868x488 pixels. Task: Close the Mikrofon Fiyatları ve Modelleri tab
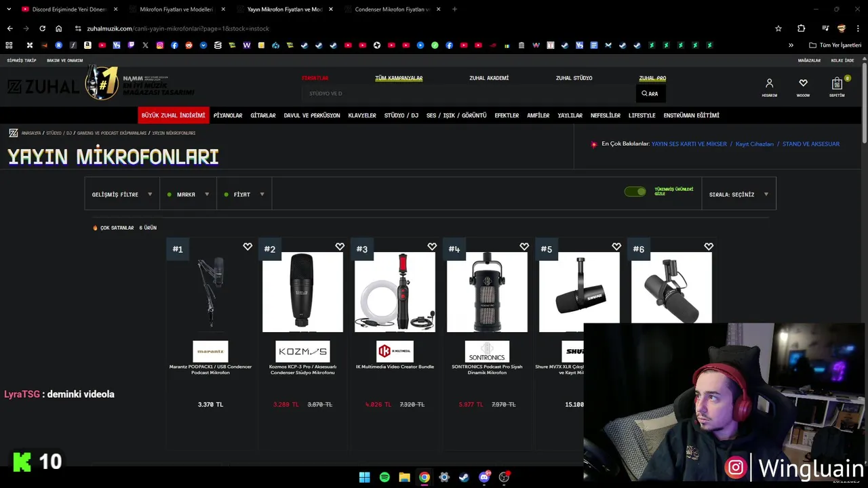tap(223, 9)
